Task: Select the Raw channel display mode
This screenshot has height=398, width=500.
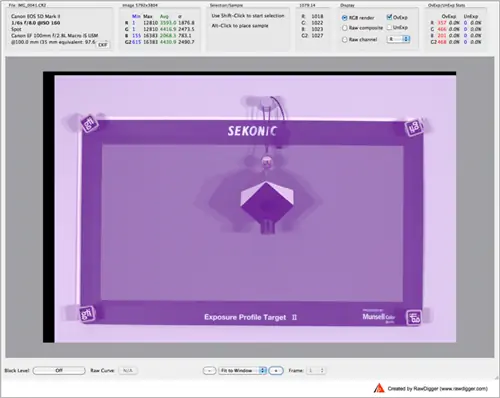Action: pos(345,39)
